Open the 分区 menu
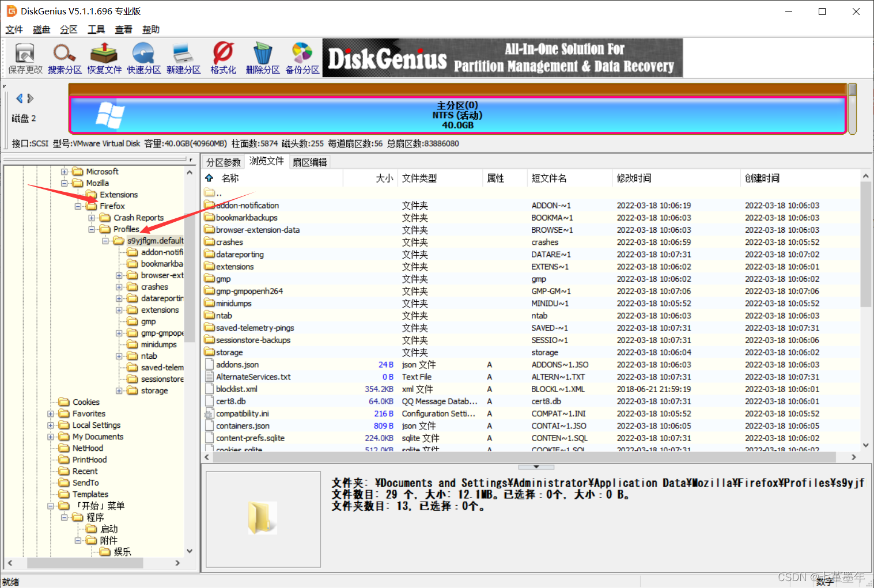 69,29
